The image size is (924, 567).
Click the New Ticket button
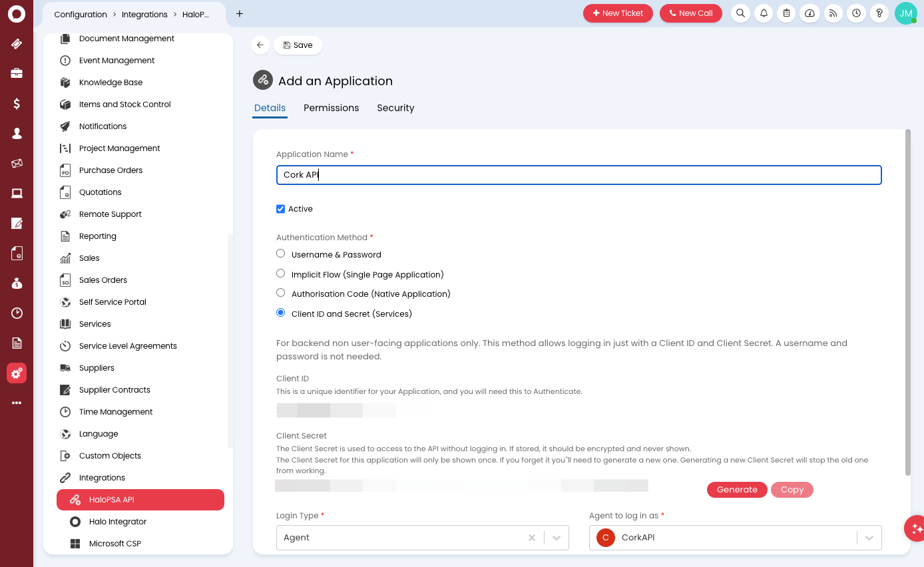[618, 13]
